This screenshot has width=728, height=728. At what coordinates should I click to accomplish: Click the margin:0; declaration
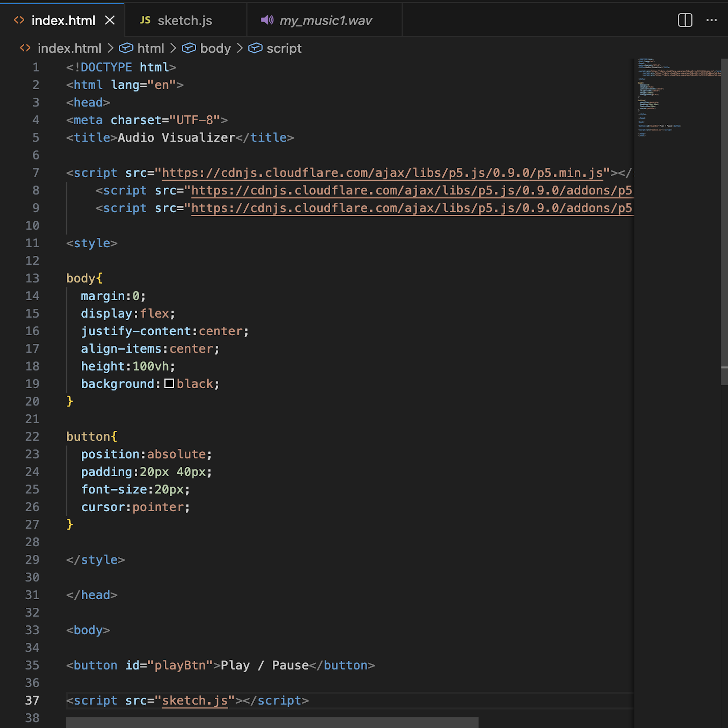pos(113,296)
